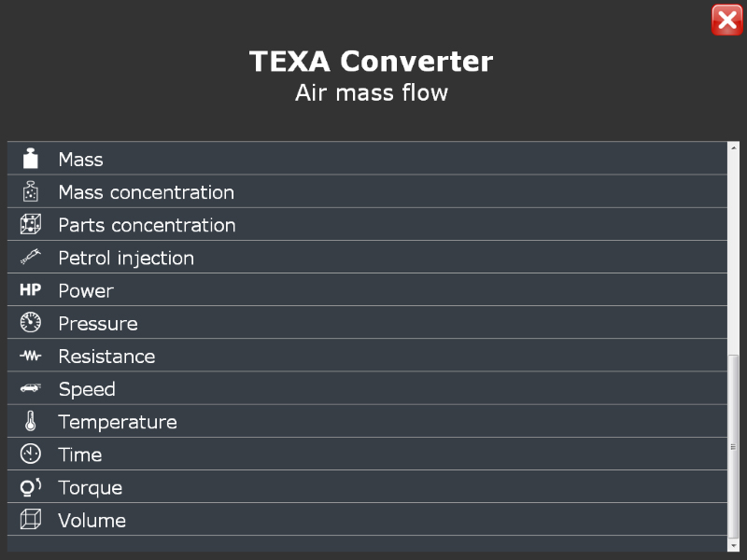
Task: Click the weight icon beside Mass
Action: pos(31,159)
